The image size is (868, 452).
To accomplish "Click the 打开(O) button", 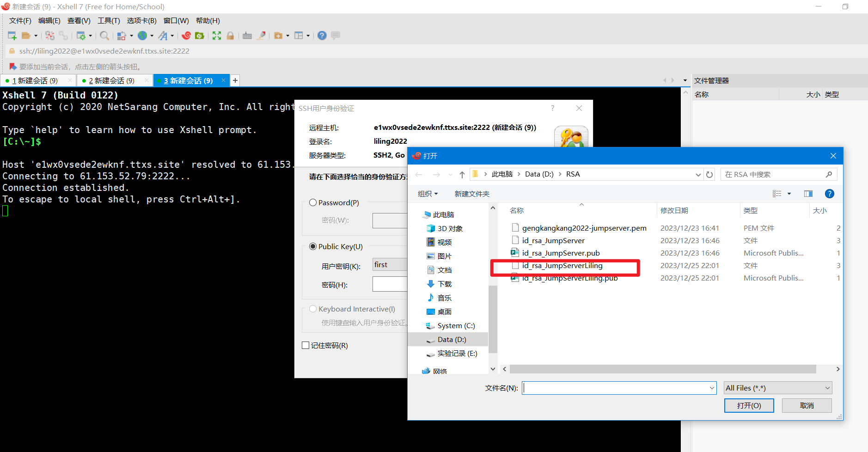I will coord(749,405).
